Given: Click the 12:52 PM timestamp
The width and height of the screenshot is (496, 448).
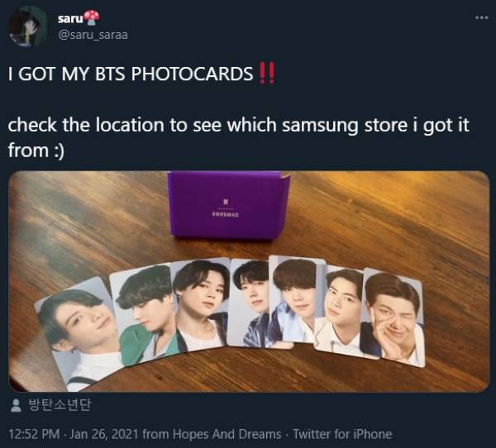Looking at the screenshot, I should [34, 434].
